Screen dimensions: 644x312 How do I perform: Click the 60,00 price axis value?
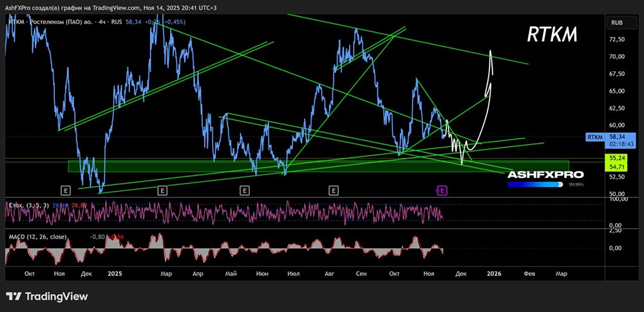click(x=618, y=125)
